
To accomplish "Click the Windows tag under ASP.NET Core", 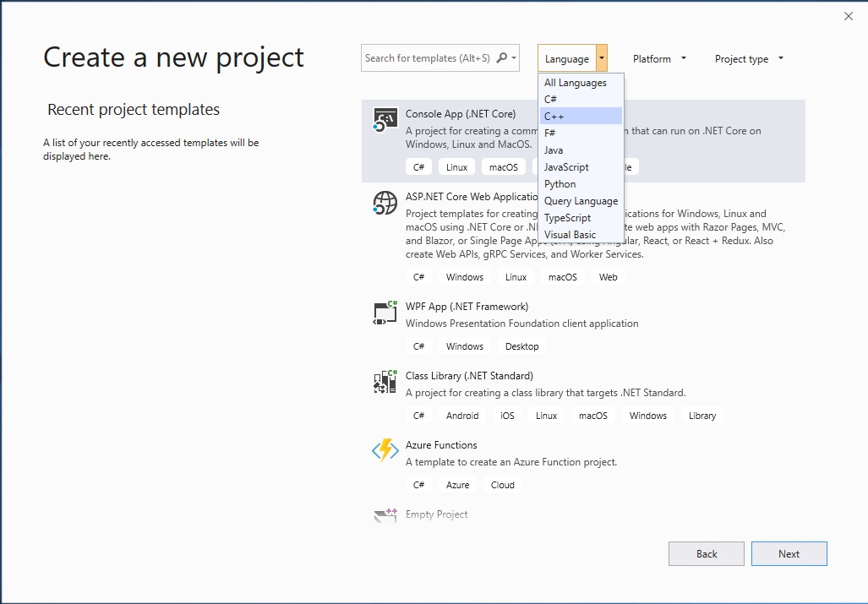I will click(465, 277).
